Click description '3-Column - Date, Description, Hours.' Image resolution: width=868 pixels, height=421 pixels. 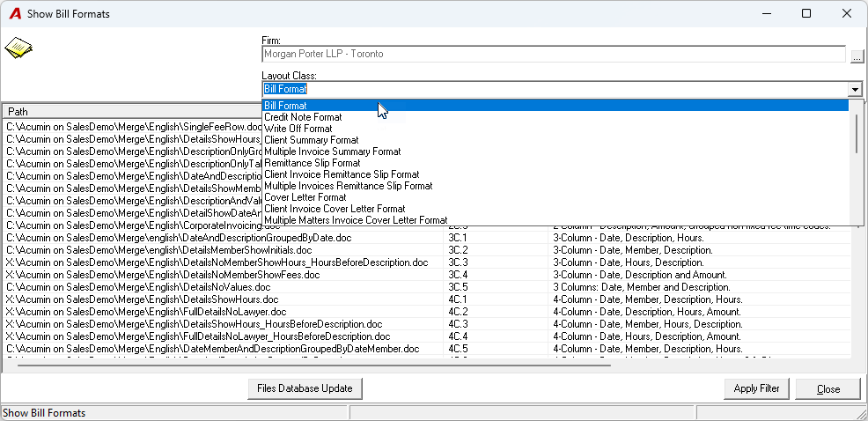629,238
